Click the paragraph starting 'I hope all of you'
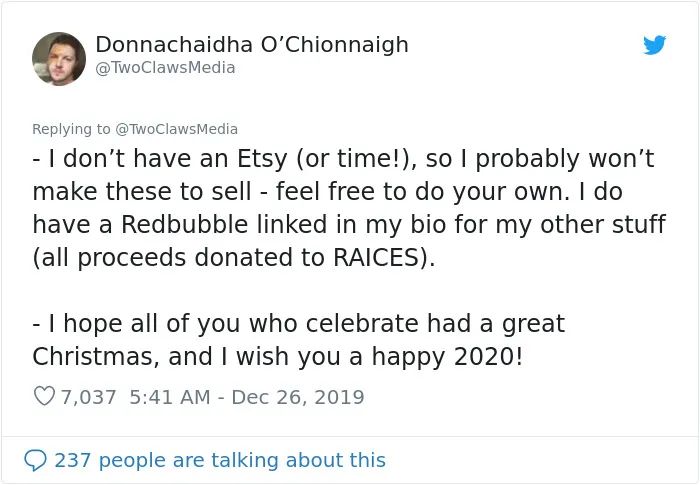The height and width of the screenshot is (485, 700). [299, 340]
